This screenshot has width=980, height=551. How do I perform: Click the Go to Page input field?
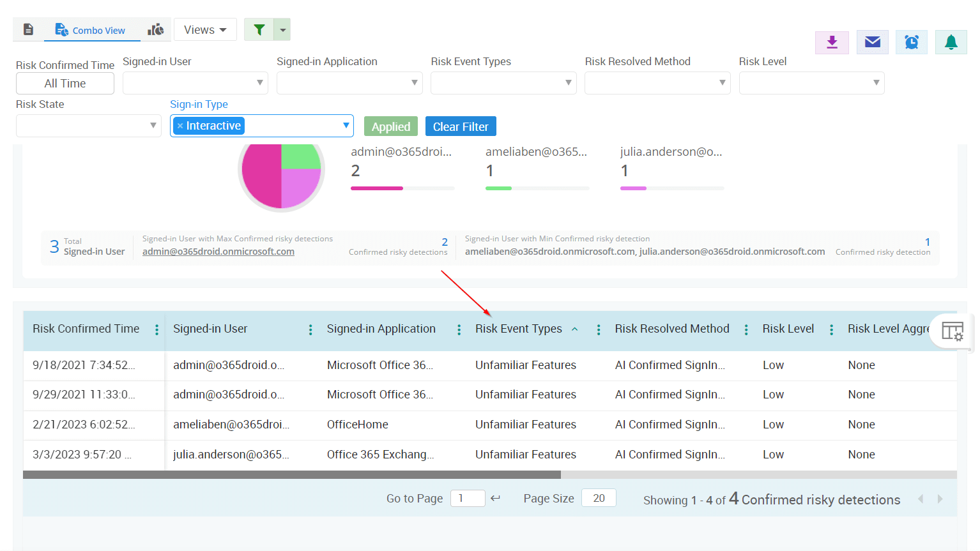[468, 498]
